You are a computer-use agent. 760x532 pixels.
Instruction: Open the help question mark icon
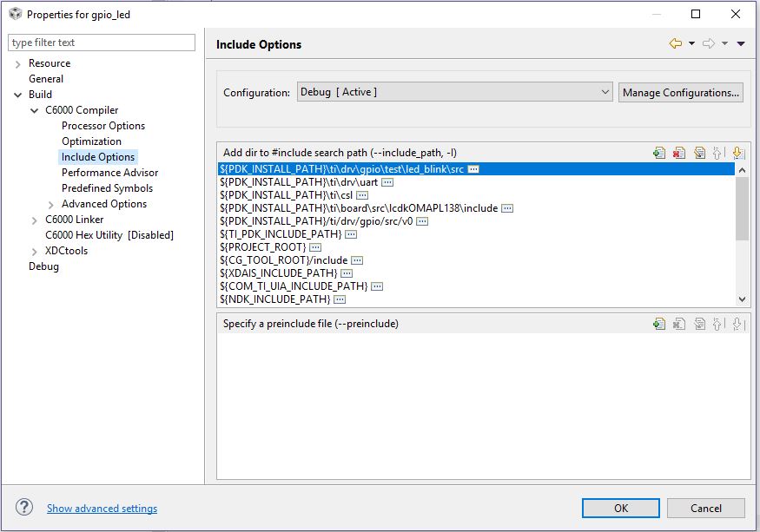pyautogui.click(x=24, y=508)
